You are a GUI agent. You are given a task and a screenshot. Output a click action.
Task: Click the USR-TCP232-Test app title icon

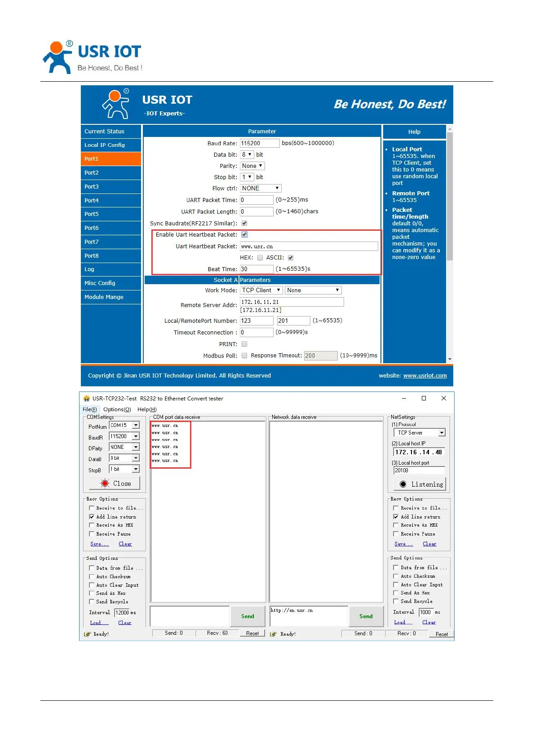tap(87, 398)
